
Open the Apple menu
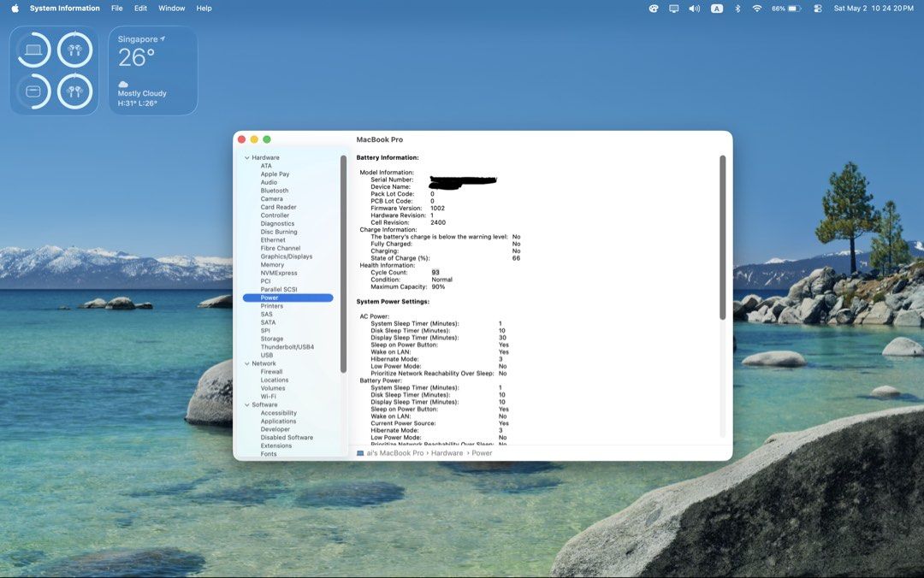pos(15,9)
